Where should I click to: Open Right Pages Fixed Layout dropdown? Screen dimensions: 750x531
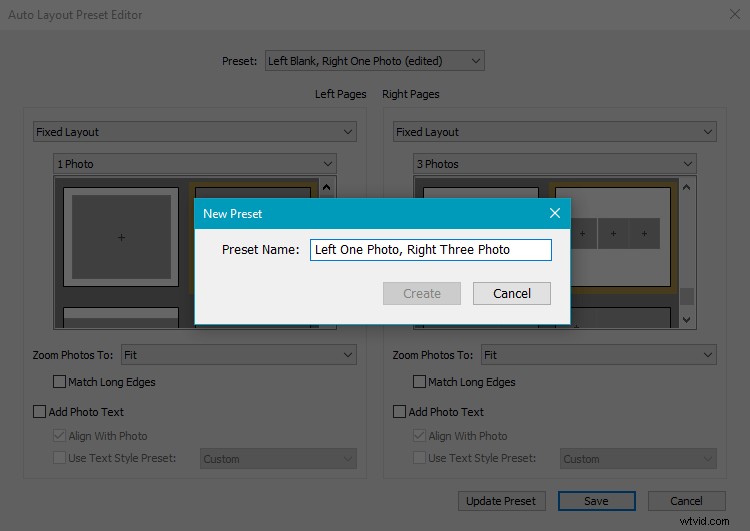point(554,132)
